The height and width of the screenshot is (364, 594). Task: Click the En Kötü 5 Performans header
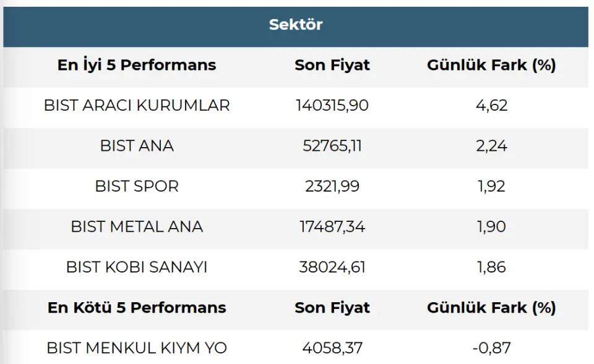(x=137, y=308)
